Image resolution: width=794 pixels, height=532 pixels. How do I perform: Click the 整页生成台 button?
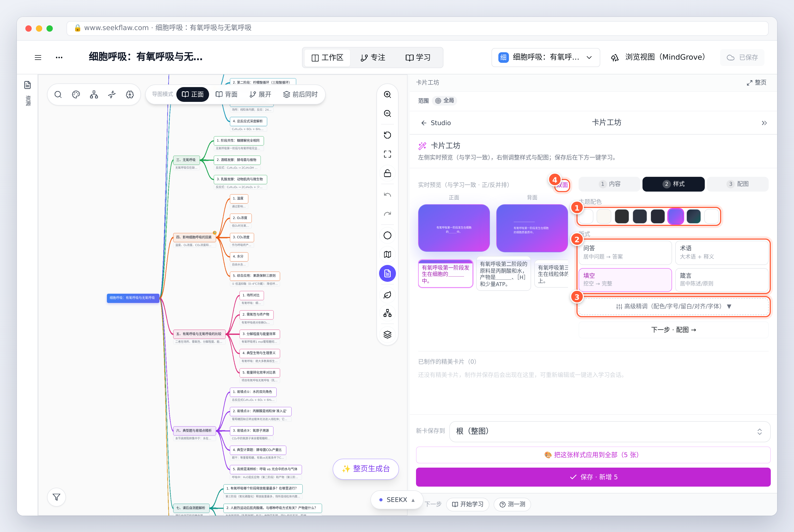365,469
